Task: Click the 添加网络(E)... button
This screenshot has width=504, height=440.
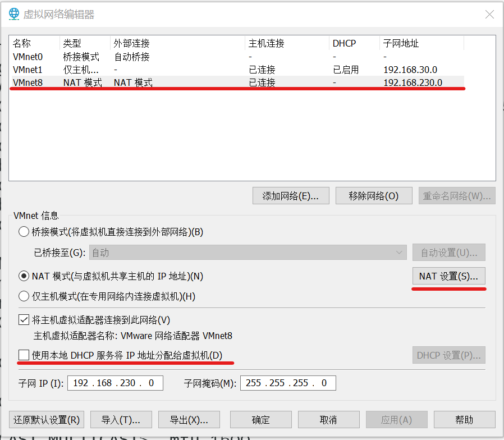Action: pyautogui.click(x=291, y=196)
